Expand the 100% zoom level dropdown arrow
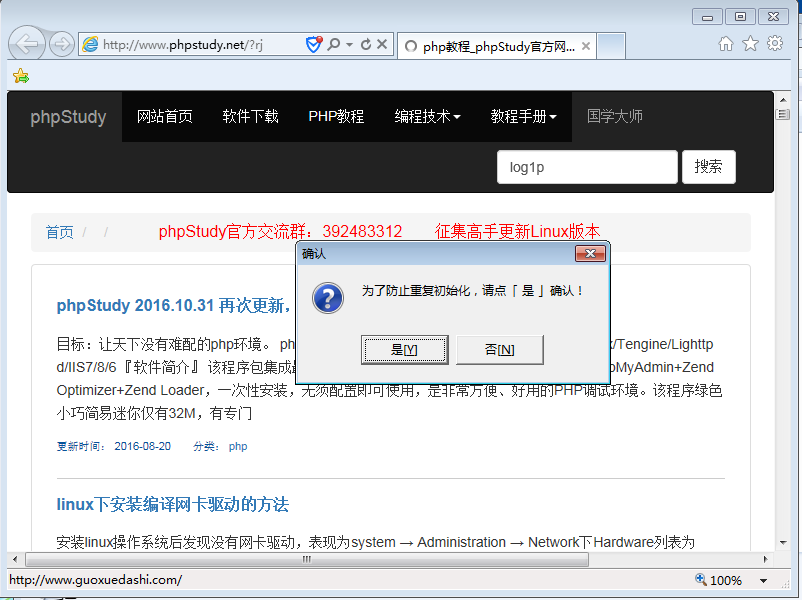Screen dimensions: 802x600 click(764, 581)
